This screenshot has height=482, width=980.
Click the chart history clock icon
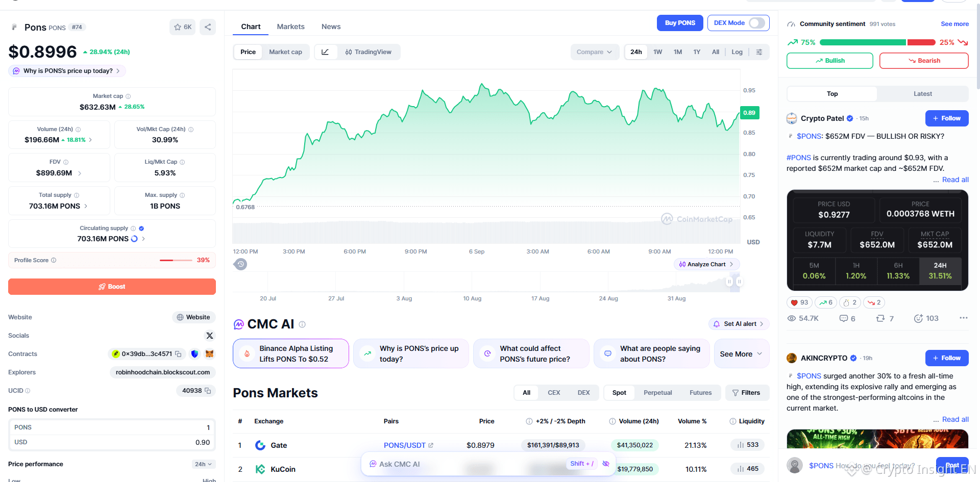pyautogui.click(x=240, y=264)
